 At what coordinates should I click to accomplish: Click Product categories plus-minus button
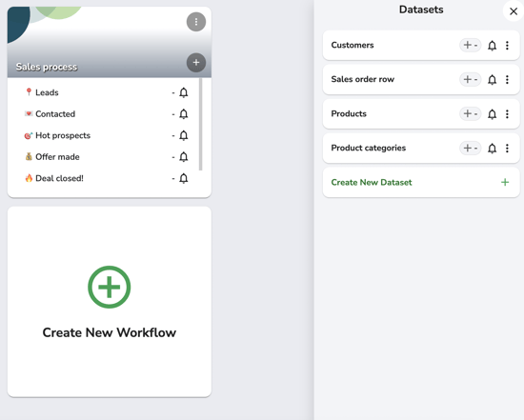coord(471,148)
